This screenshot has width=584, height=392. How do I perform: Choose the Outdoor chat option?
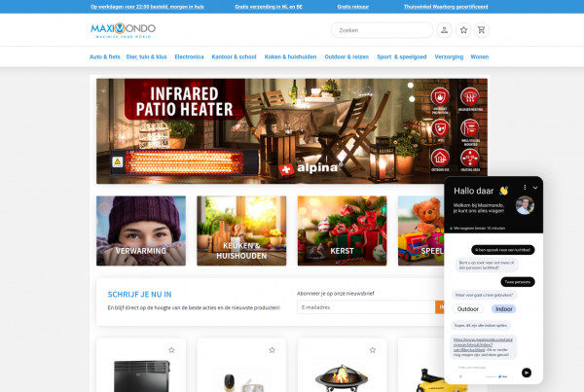(x=468, y=309)
